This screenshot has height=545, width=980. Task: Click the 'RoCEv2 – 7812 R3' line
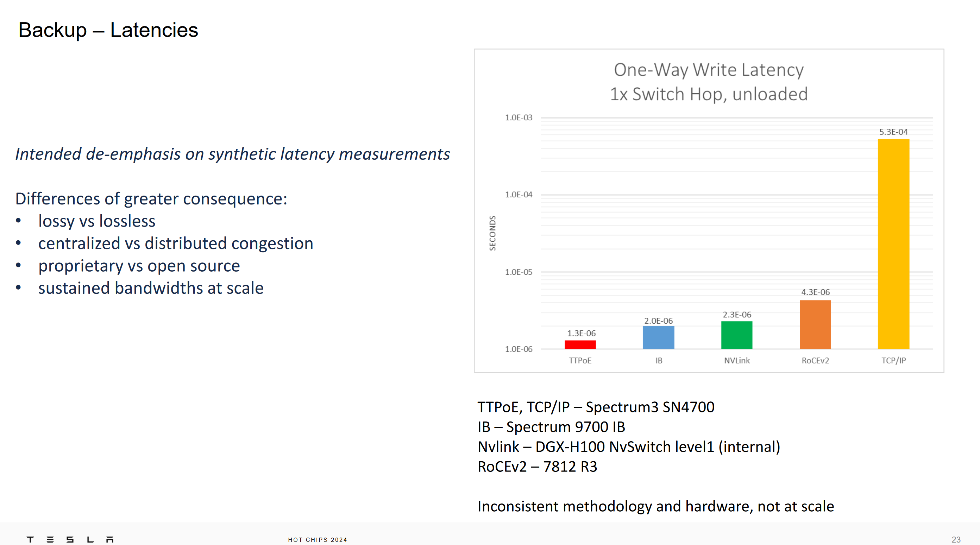[x=538, y=467]
